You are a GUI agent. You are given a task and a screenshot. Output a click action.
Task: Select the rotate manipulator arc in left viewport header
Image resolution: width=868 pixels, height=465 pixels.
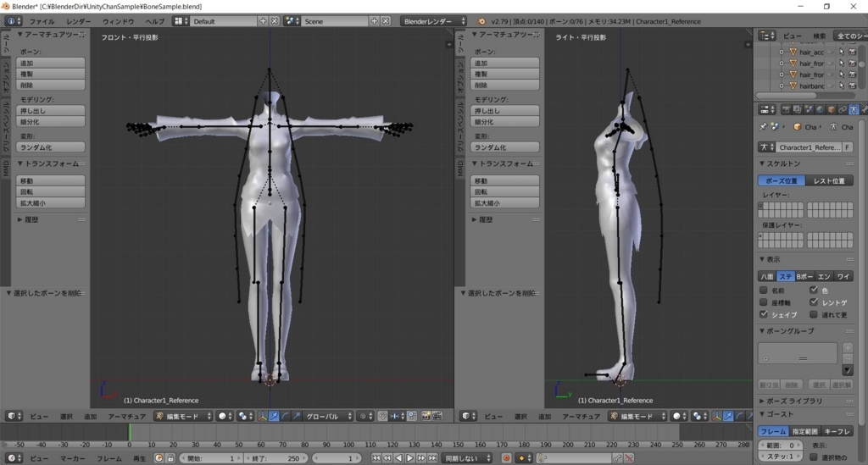tap(285, 416)
